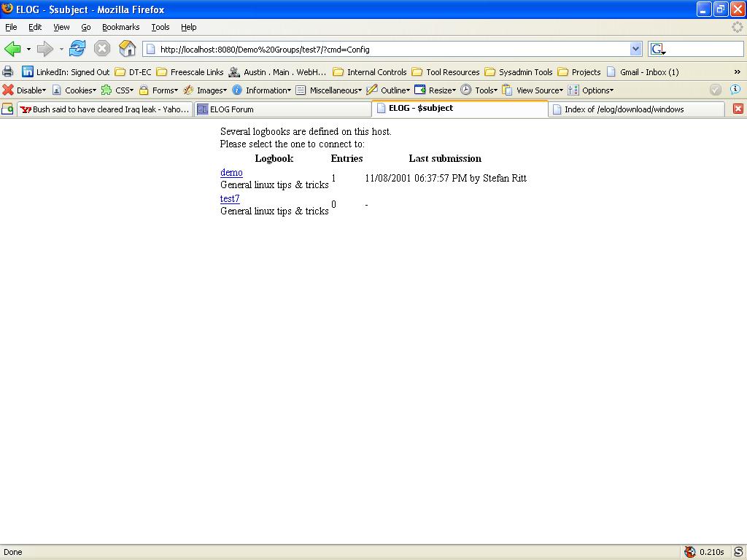
Task: Open the Go menu
Action: (x=86, y=27)
